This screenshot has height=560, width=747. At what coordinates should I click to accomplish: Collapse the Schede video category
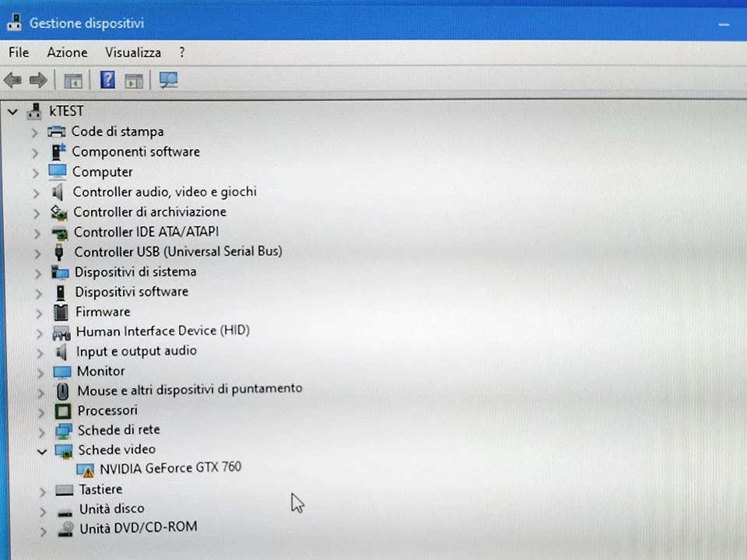(x=42, y=451)
